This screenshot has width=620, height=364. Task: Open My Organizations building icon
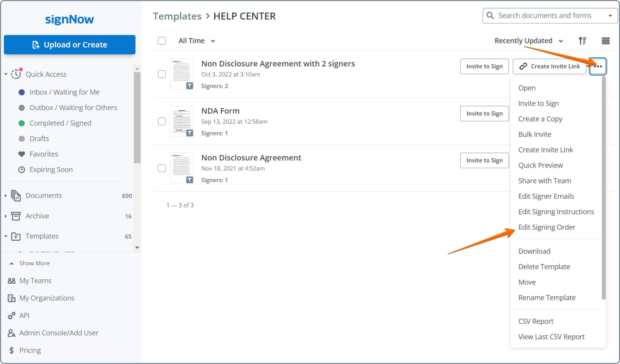tap(11, 298)
